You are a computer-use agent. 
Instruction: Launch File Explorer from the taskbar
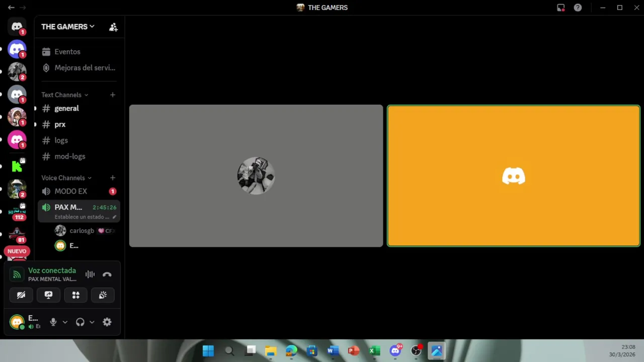coord(271,351)
